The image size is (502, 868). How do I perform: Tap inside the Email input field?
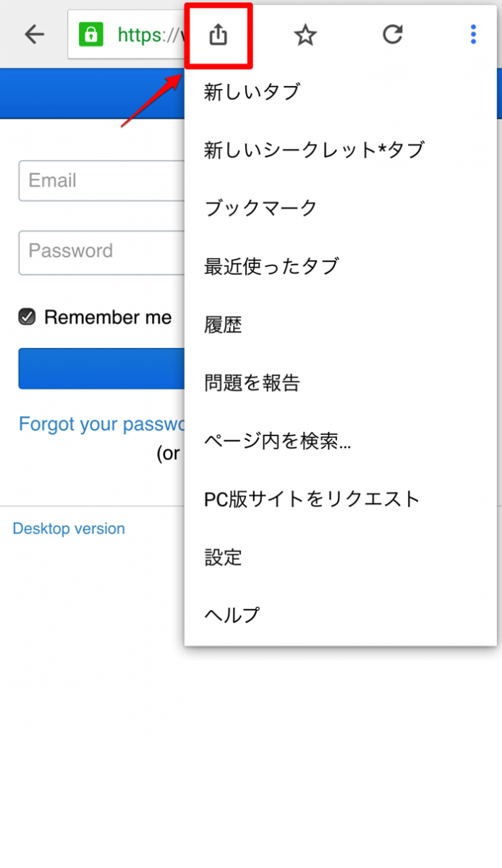click(94, 181)
